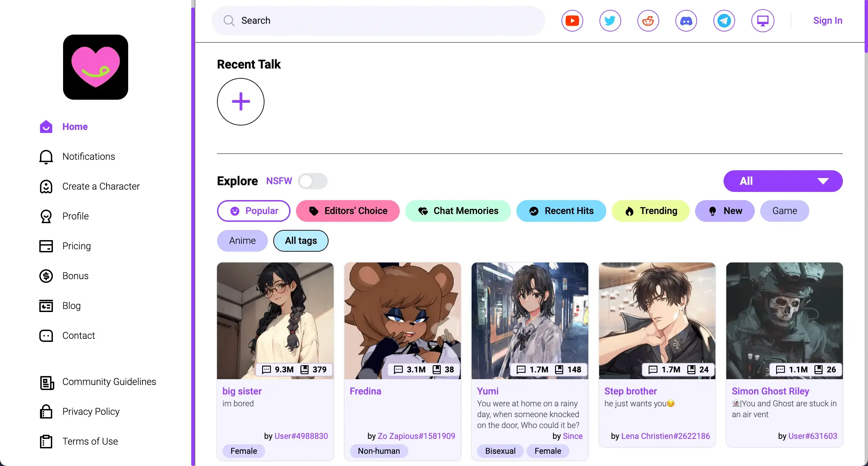Open the All category dropdown
Image resolution: width=868 pixels, height=466 pixels.
(782, 181)
